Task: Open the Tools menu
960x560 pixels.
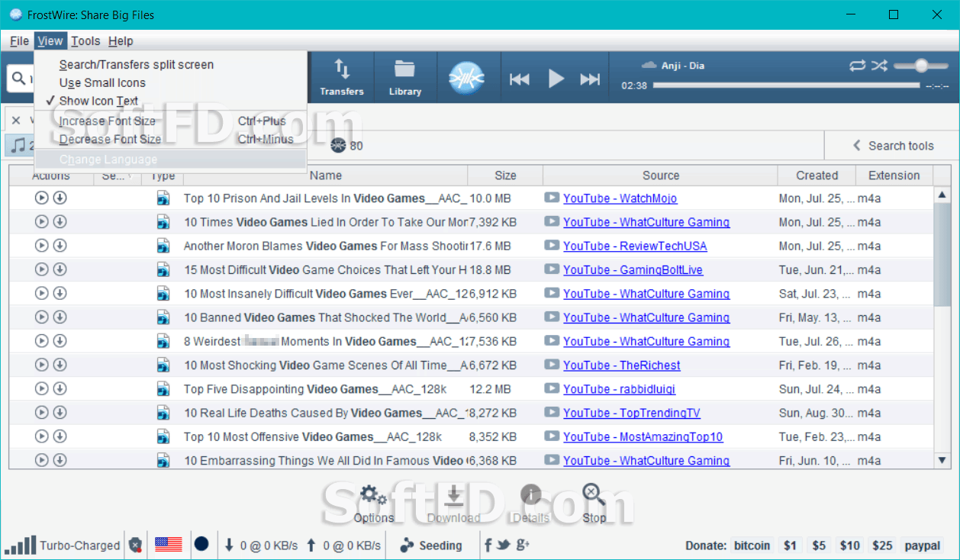Action: [85, 41]
